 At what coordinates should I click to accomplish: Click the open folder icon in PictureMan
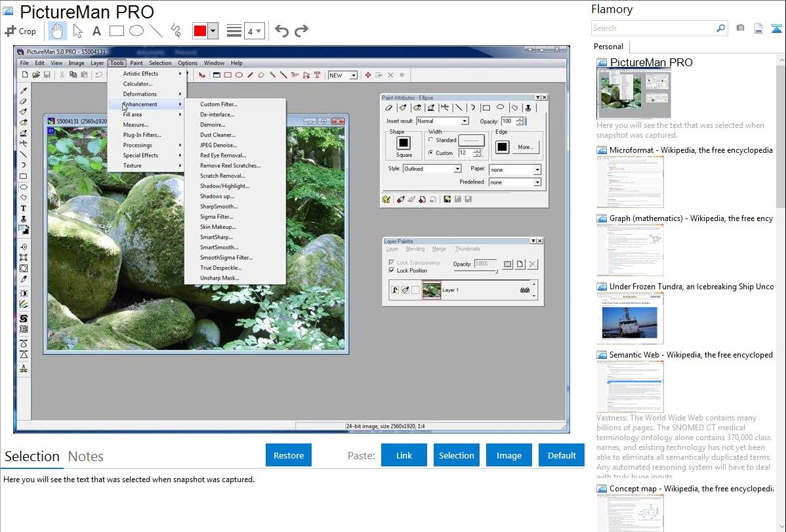coord(35,75)
